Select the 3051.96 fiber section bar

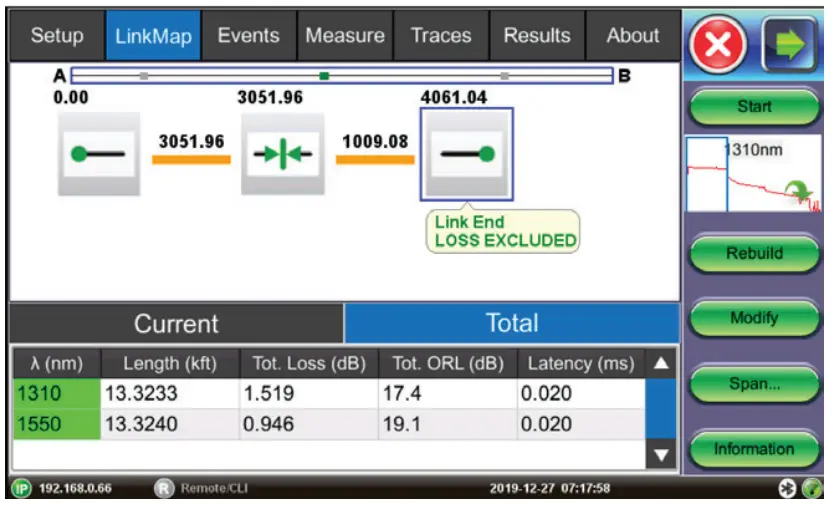(x=192, y=159)
